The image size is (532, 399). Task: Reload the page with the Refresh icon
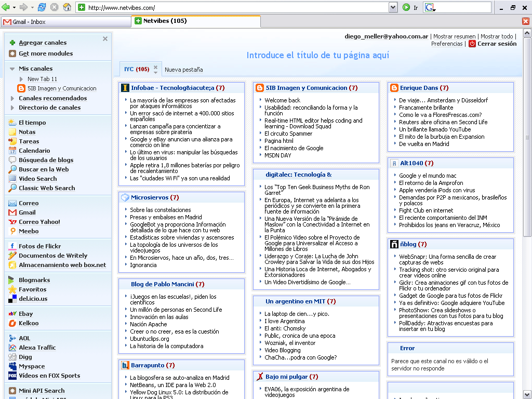(42, 7)
